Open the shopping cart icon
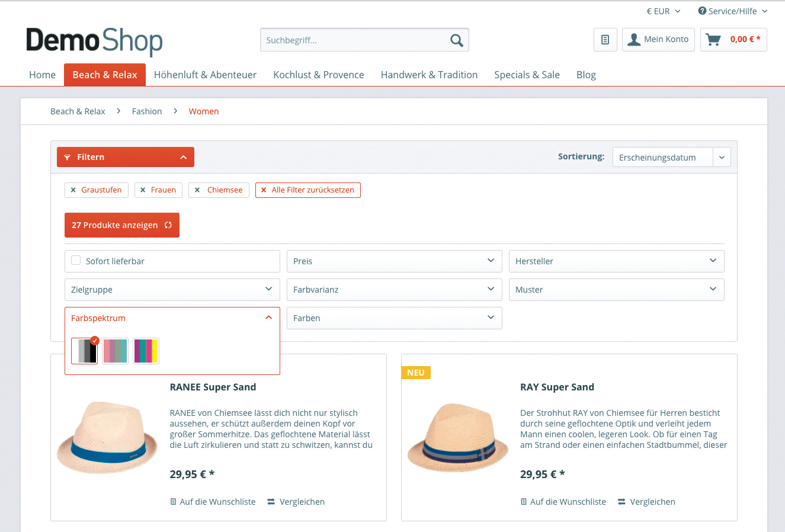Image resolution: width=785 pixels, height=532 pixels. tap(714, 40)
